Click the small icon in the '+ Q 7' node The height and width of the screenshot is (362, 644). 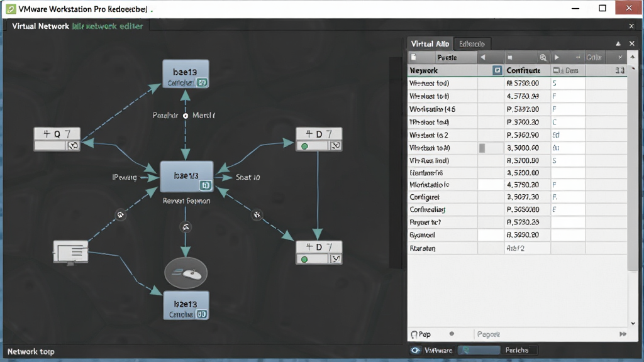click(x=73, y=146)
